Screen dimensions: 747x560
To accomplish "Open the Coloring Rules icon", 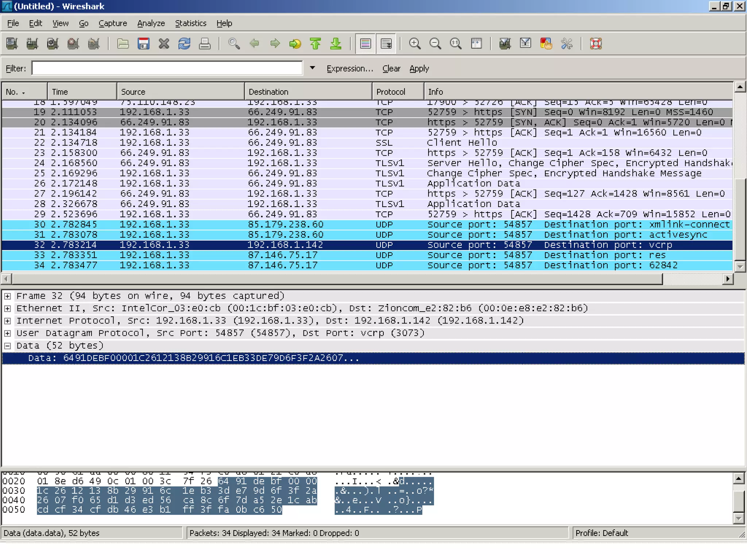I will point(546,44).
